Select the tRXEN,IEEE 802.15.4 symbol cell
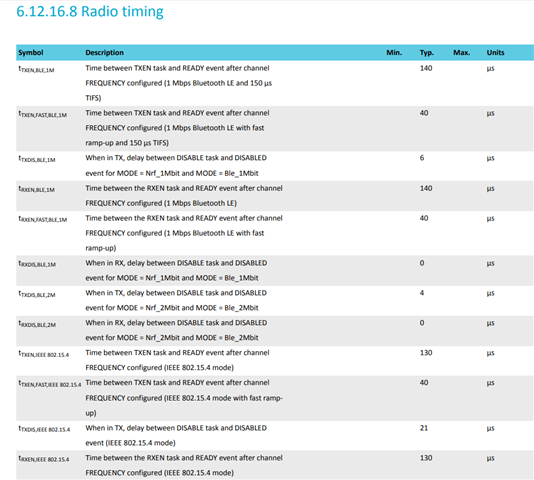This screenshot has height=480, width=534. click(x=44, y=459)
